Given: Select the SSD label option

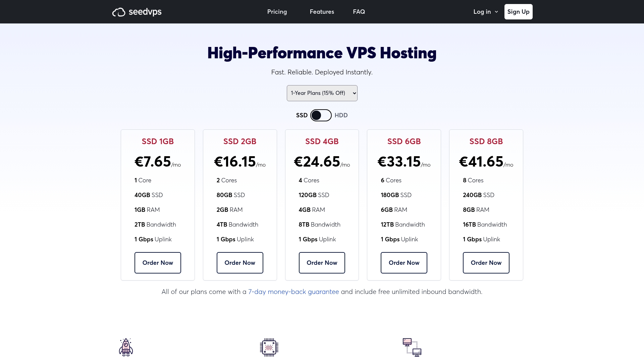Looking at the screenshot, I should pos(302,115).
